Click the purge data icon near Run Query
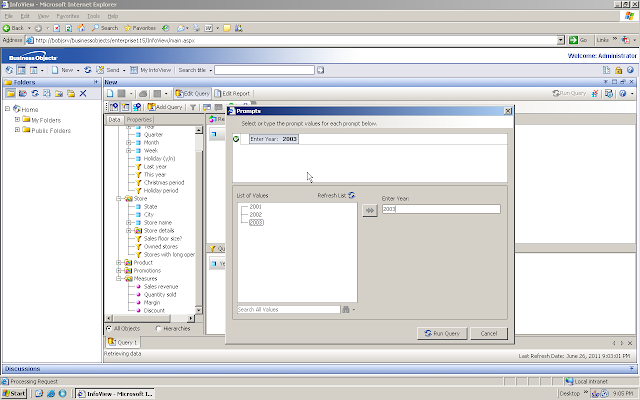 [x=595, y=93]
